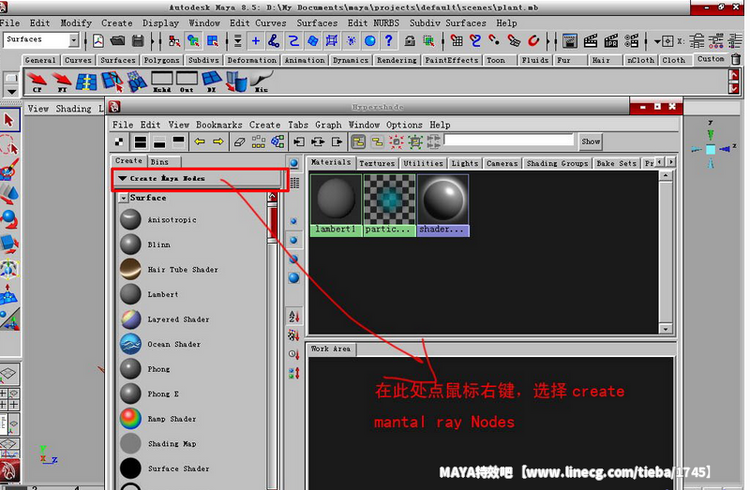The height and width of the screenshot is (490, 750).
Task: Click the render current frame clapper icon
Action: (x=590, y=41)
